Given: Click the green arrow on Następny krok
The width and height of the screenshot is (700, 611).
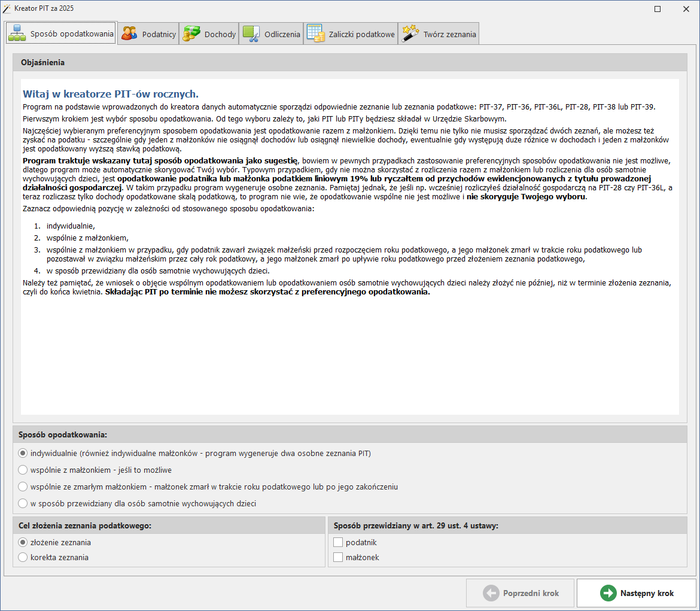Looking at the screenshot, I should pos(608,593).
